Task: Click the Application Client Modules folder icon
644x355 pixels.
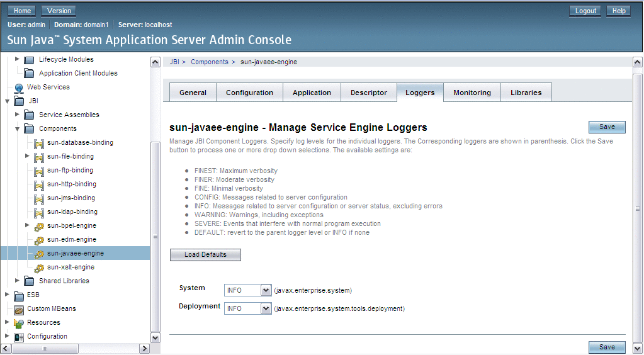Action: point(29,74)
